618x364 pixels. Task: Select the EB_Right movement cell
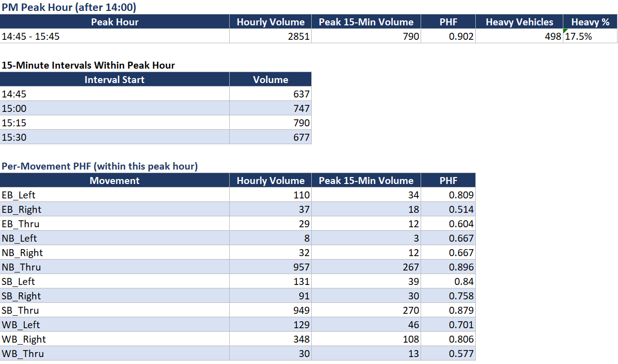(115, 209)
